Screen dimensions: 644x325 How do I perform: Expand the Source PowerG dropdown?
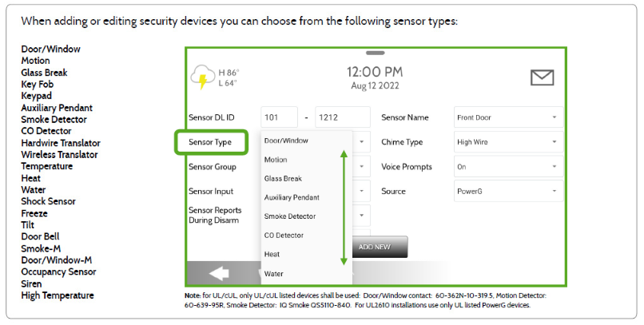pos(508,192)
